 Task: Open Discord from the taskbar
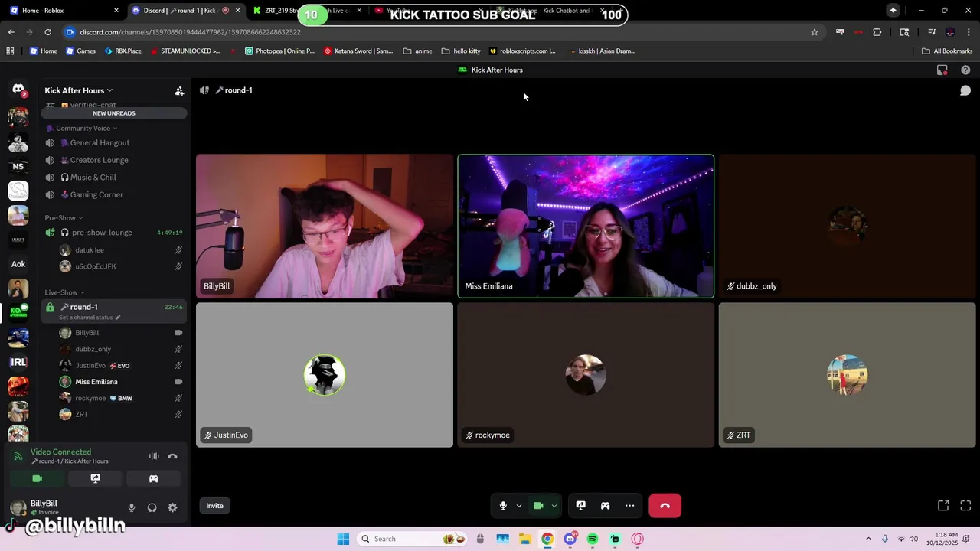click(x=570, y=539)
